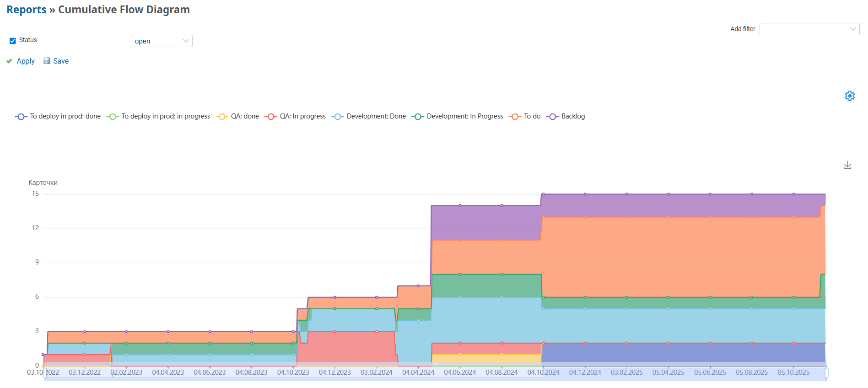This screenshot has height=388, width=868.
Task: Open chart settings gear icon
Action: click(x=849, y=96)
